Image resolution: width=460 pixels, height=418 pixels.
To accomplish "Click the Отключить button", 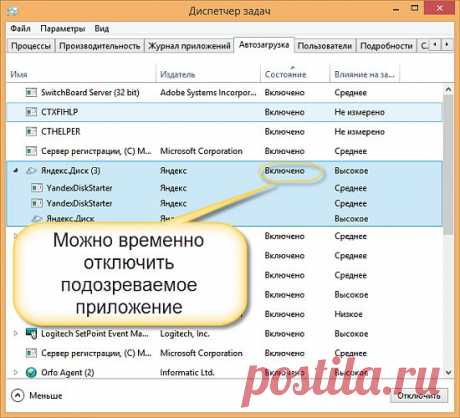I will (x=419, y=396).
